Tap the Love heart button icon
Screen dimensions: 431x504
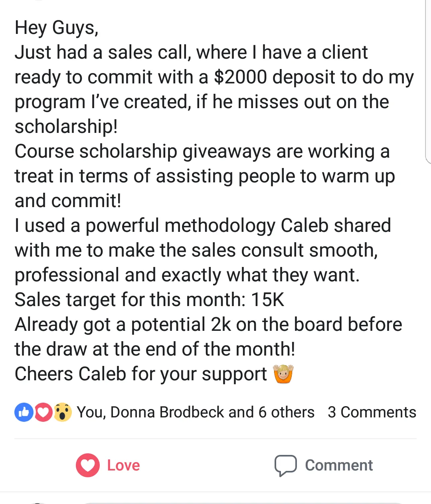coord(88,465)
